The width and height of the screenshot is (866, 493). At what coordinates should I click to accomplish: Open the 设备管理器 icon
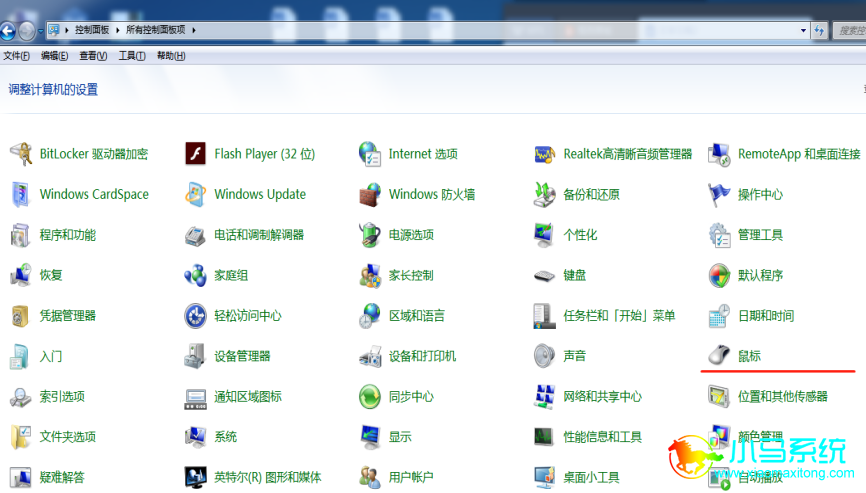196,356
